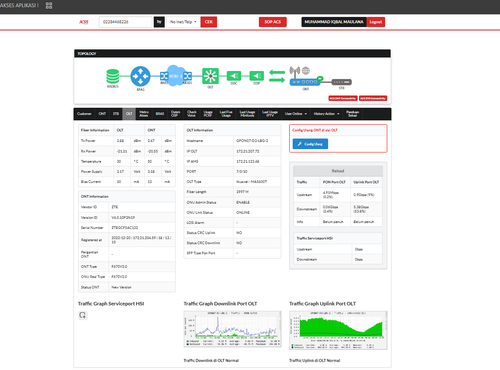Viewport: 500px width, 370px height.
Task: Open the No Inet/Telp dropdown
Action: pos(183,22)
